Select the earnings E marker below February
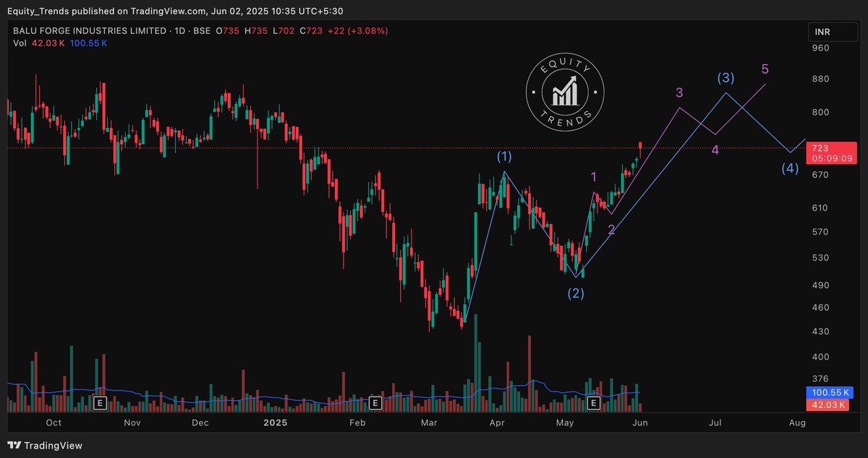 coord(375,403)
